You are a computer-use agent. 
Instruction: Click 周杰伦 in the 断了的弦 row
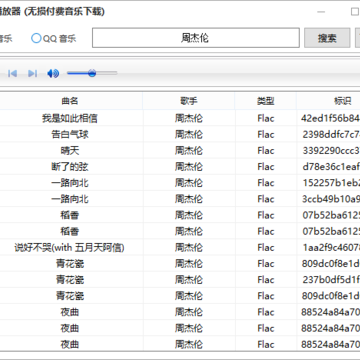(x=189, y=167)
